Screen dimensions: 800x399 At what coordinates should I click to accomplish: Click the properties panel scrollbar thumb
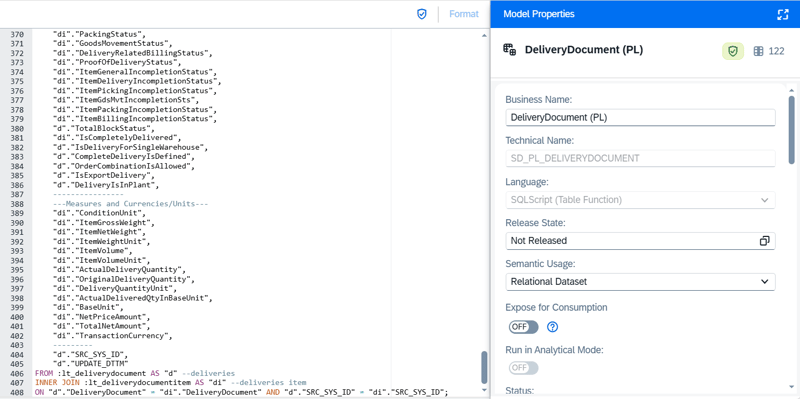point(791,130)
